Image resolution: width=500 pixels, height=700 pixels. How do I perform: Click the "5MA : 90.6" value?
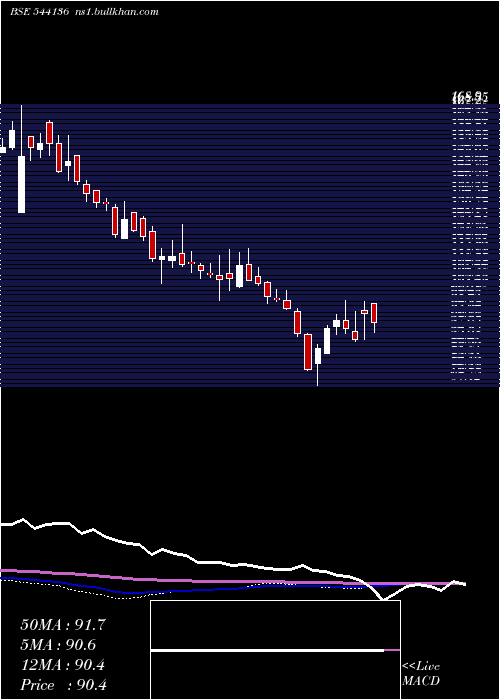tap(58, 645)
